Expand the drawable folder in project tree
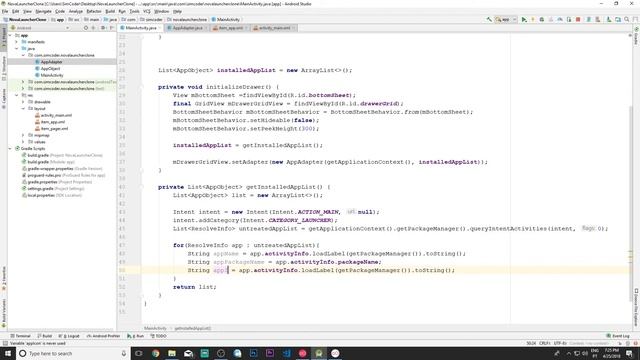 (x=23, y=102)
